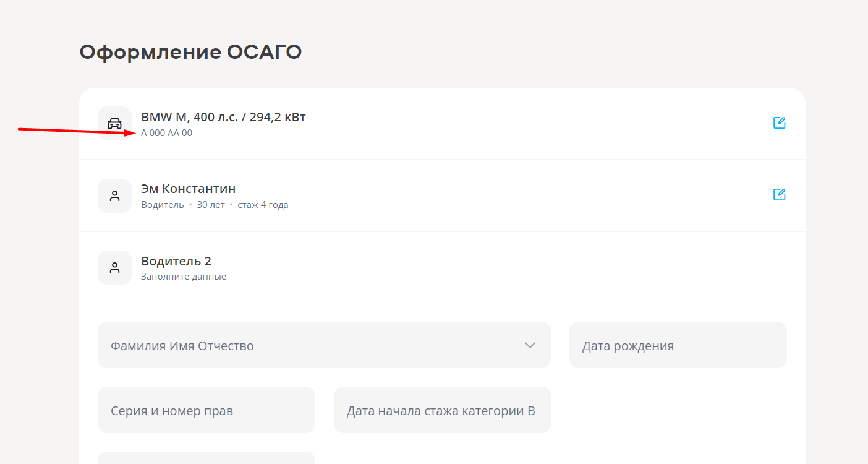Click the Дата рождения field
This screenshot has height=464, width=868.
point(678,345)
